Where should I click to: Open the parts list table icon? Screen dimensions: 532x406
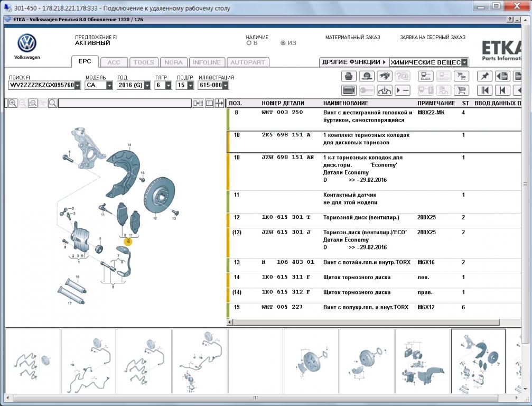(x=349, y=90)
